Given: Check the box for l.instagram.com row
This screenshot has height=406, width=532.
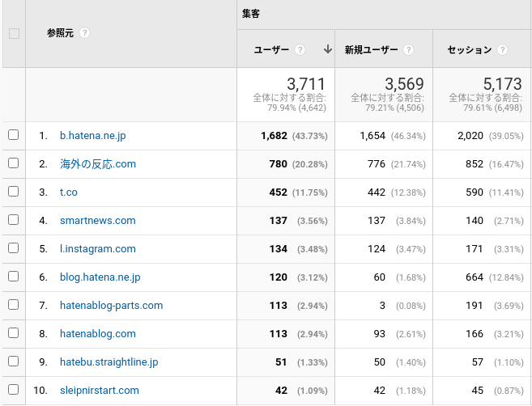Looking at the screenshot, I should [x=13, y=248].
